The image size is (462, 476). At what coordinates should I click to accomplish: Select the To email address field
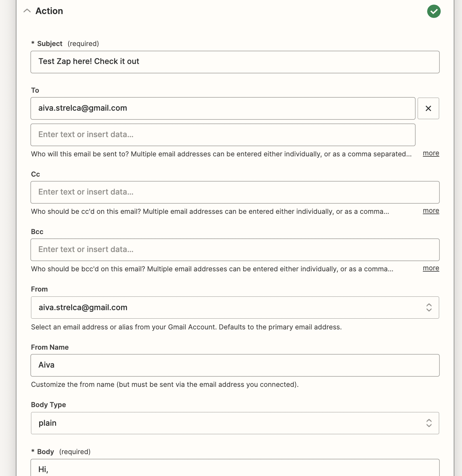[x=223, y=108]
